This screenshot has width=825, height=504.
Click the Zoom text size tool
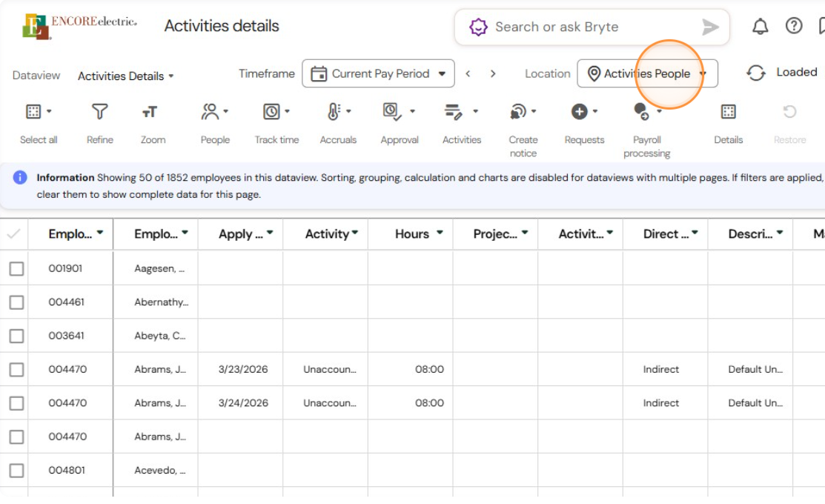150,112
